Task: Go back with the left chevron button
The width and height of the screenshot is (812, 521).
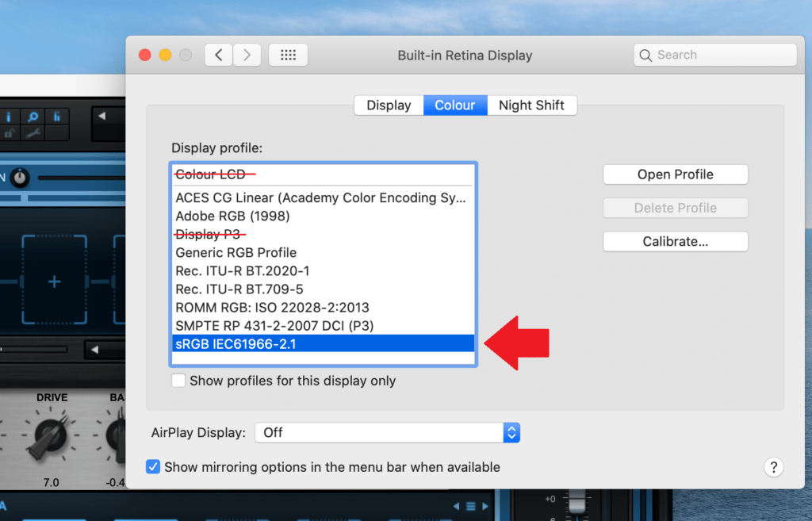Action: 219,55
